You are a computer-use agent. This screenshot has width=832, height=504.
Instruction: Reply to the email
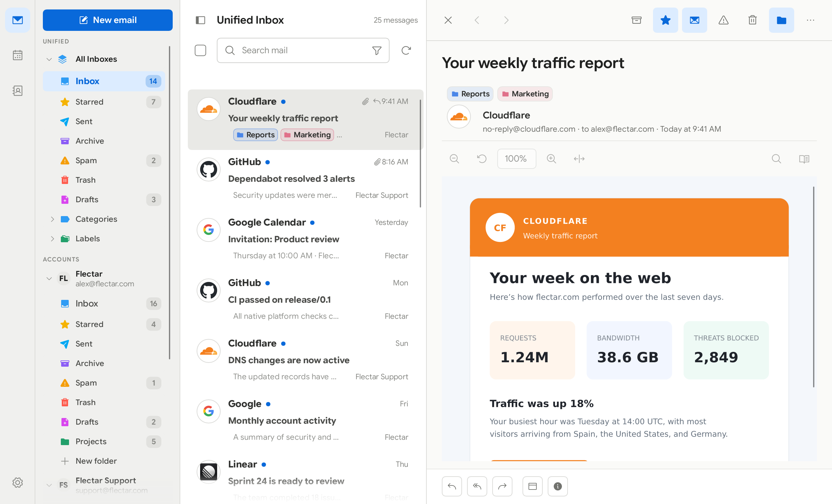[452, 486]
